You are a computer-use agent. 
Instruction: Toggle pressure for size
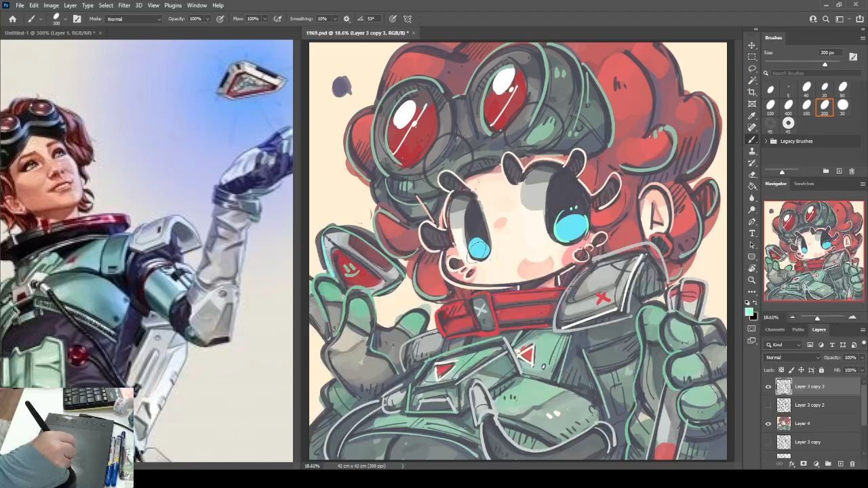coord(393,19)
